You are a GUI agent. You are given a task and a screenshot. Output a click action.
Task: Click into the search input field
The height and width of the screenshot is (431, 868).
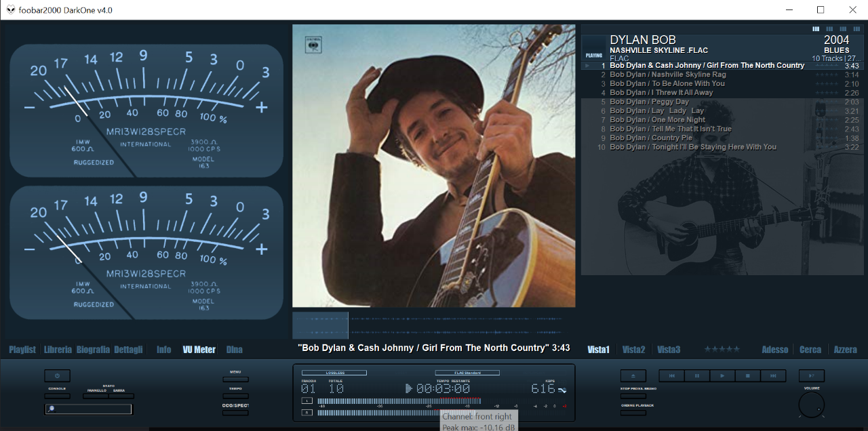(89, 409)
